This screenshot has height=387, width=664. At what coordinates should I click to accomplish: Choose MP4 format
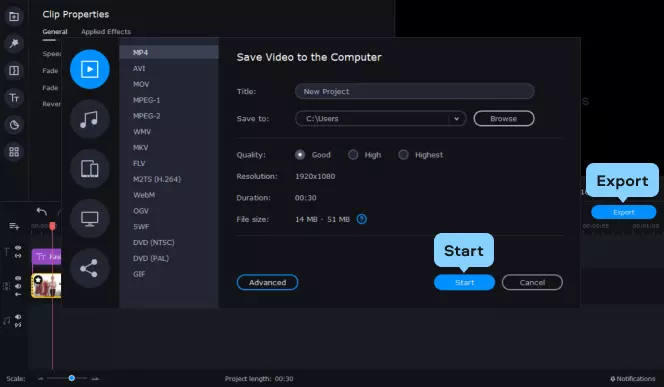(x=169, y=53)
